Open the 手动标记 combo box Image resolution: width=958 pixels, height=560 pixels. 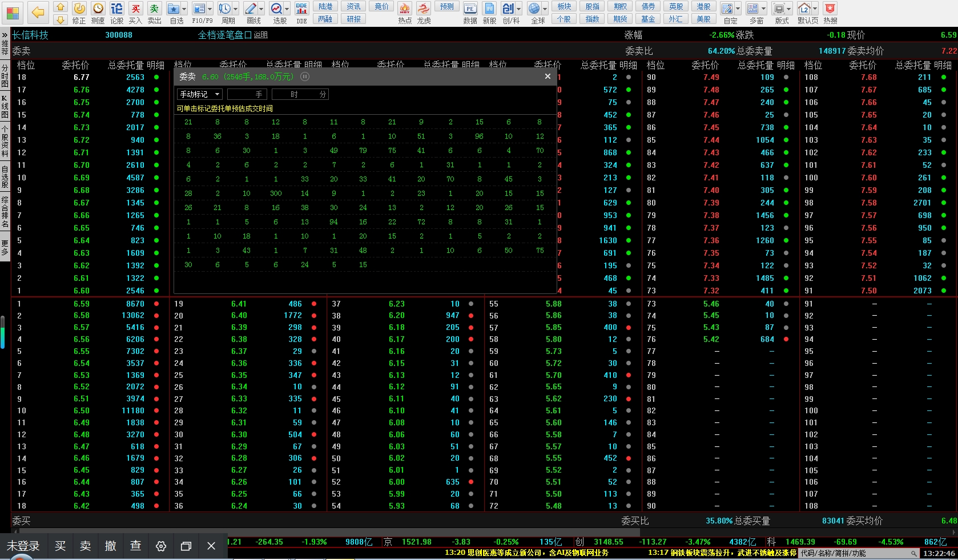(200, 94)
